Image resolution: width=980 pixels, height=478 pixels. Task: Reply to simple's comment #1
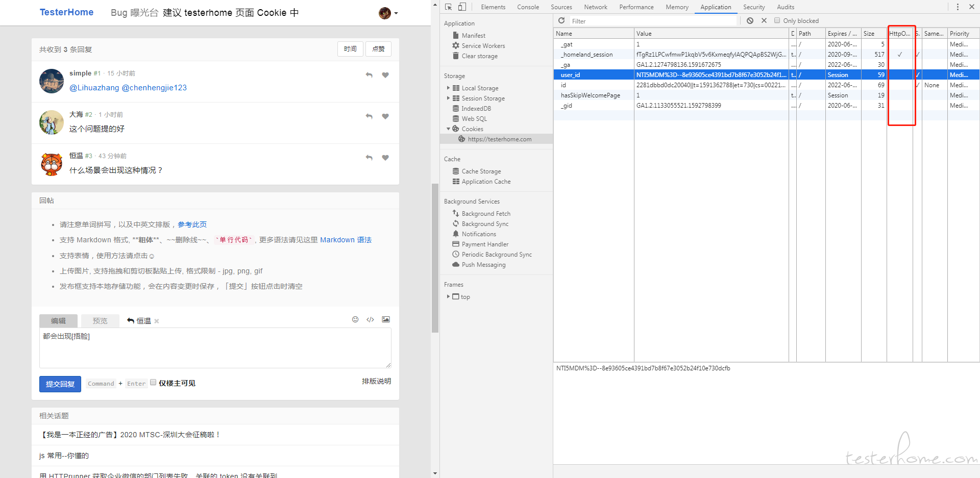[369, 75]
